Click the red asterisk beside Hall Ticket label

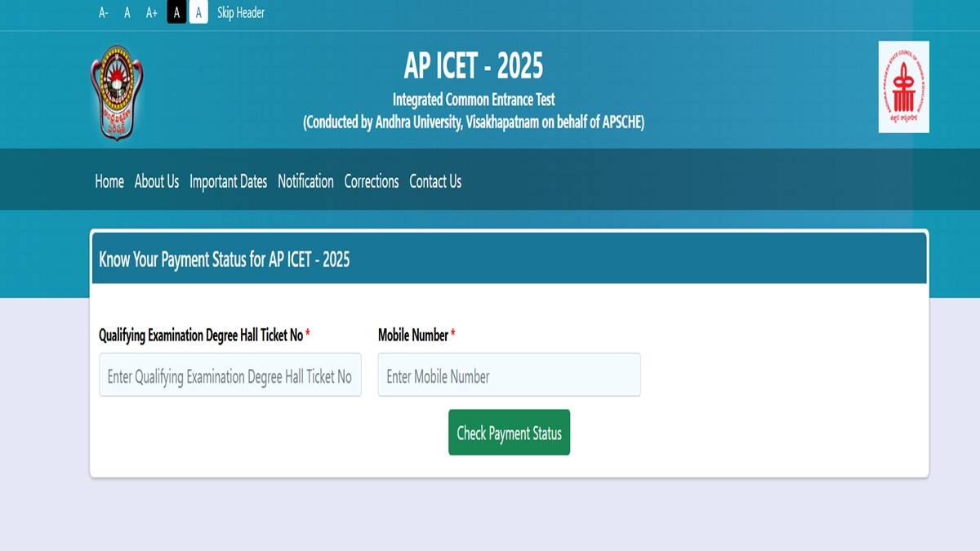[308, 334]
